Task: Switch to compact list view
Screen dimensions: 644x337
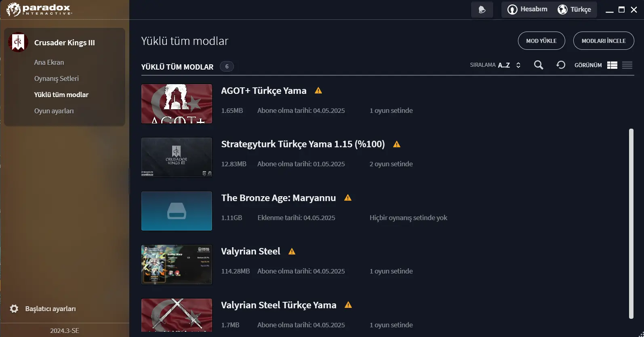Action: 627,65
